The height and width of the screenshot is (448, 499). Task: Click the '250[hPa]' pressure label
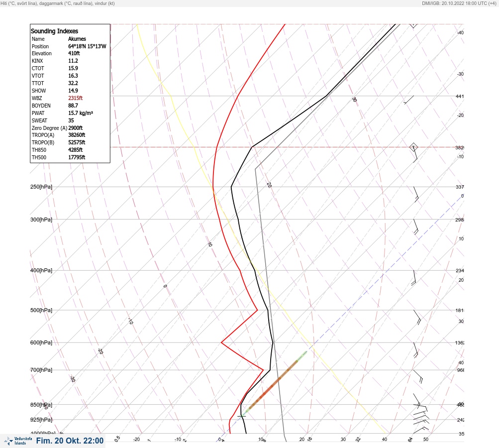pos(41,187)
